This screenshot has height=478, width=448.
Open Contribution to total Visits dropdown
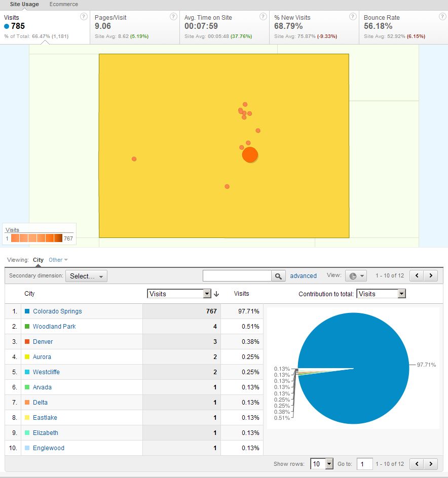[381, 294]
